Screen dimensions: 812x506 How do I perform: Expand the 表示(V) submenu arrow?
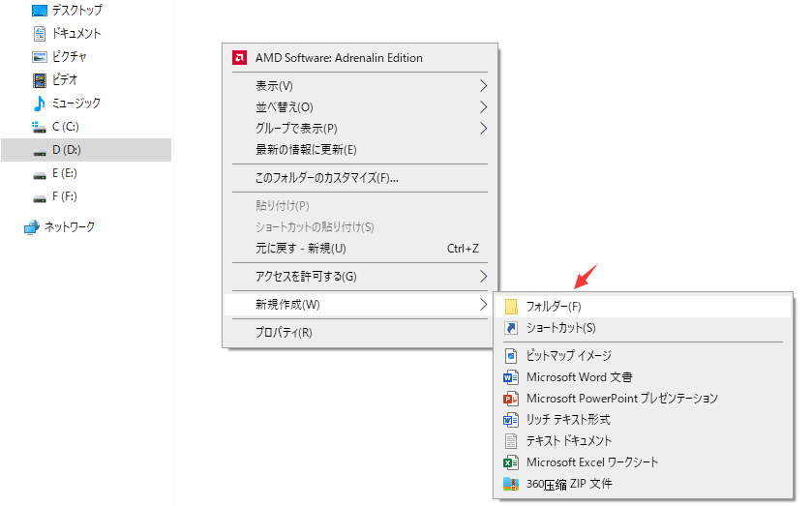point(483,86)
